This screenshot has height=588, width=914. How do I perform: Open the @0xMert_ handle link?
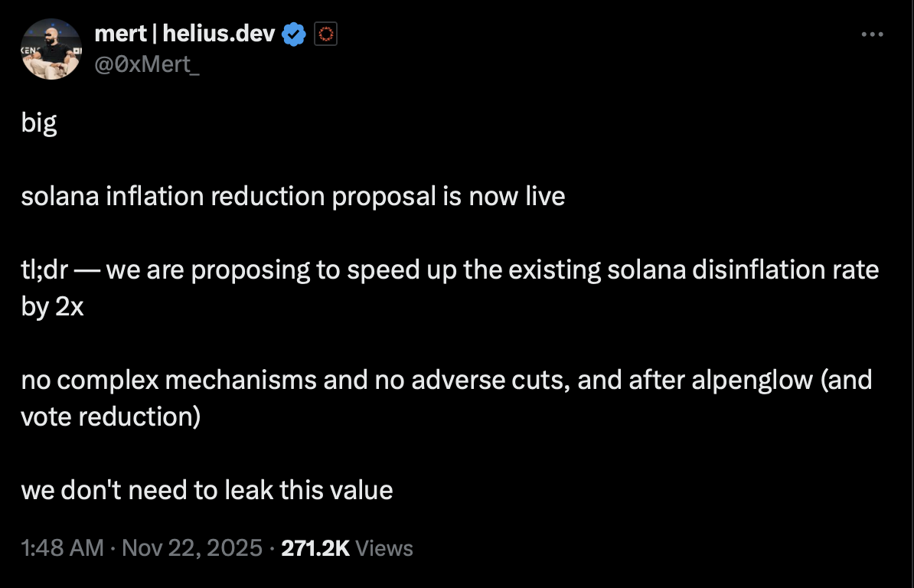[146, 62]
